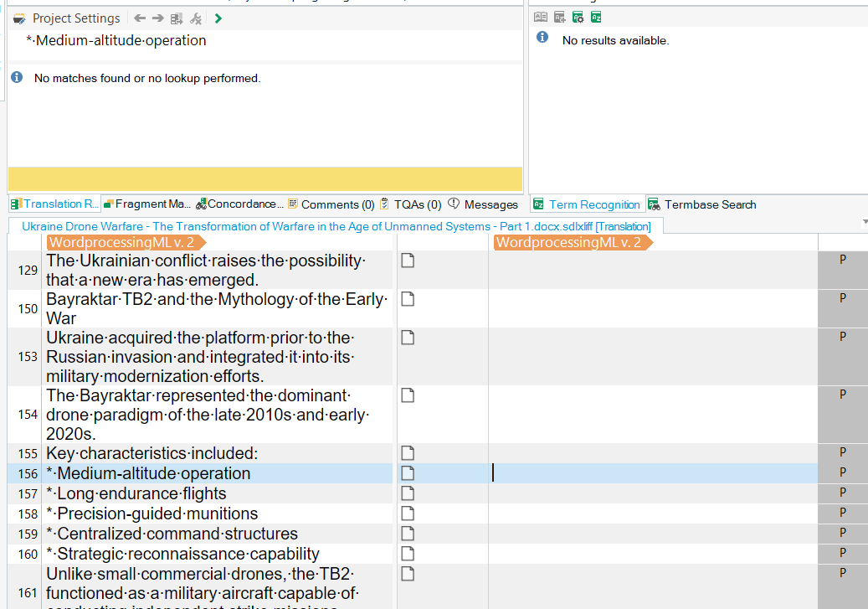The width and height of the screenshot is (868, 609).
Task: Click target cell of segment 160
Action: pos(653,554)
